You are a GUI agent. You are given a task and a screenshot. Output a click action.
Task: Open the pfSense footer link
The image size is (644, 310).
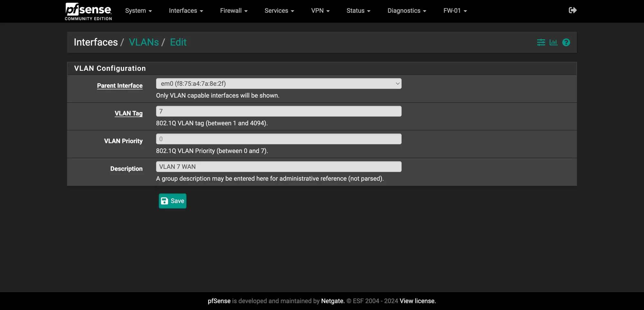(x=219, y=301)
